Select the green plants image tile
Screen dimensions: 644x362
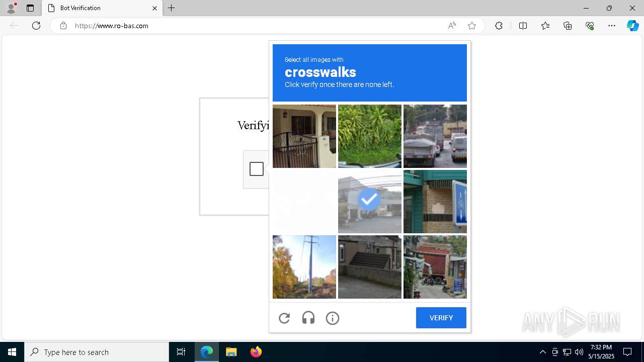[370, 136]
